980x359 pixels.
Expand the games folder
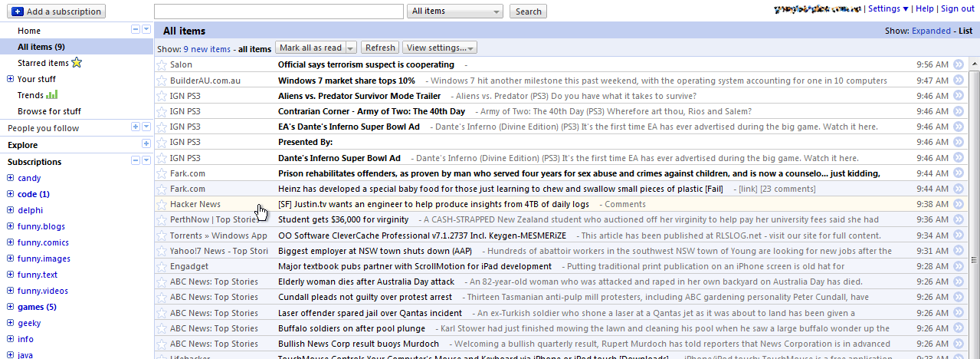pyautogui.click(x=11, y=307)
